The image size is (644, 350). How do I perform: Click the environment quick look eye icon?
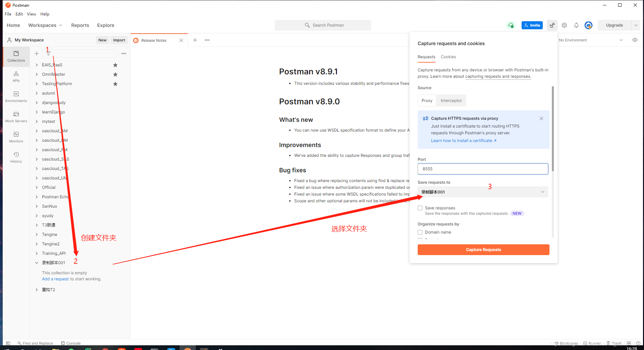coord(635,40)
